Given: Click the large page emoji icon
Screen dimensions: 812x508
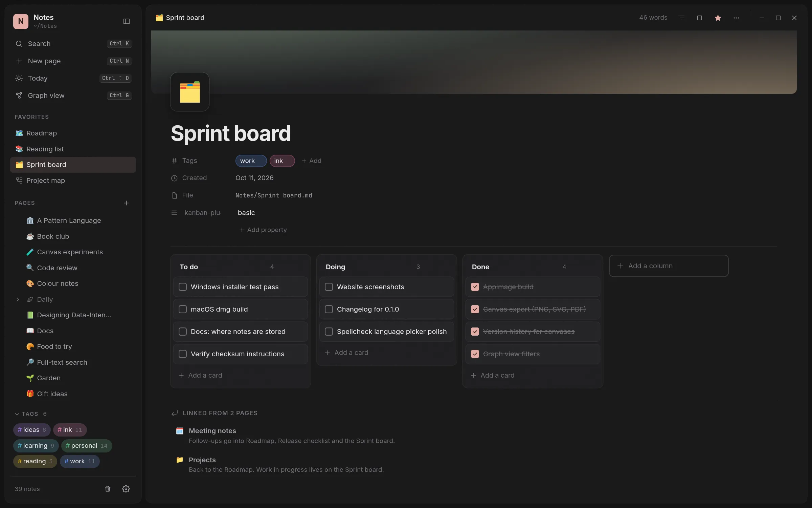Looking at the screenshot, I should pyautogui.click(x=190, y=92).
